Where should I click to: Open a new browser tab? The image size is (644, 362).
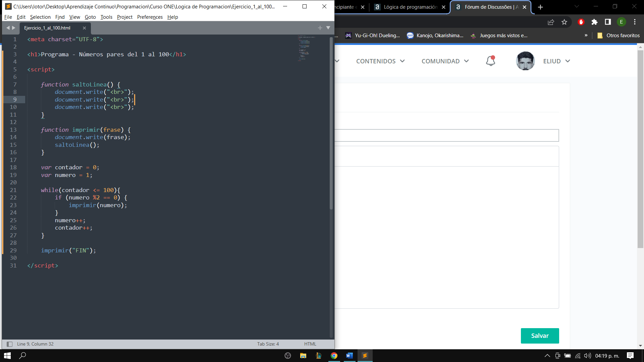[x=540, y=7]
